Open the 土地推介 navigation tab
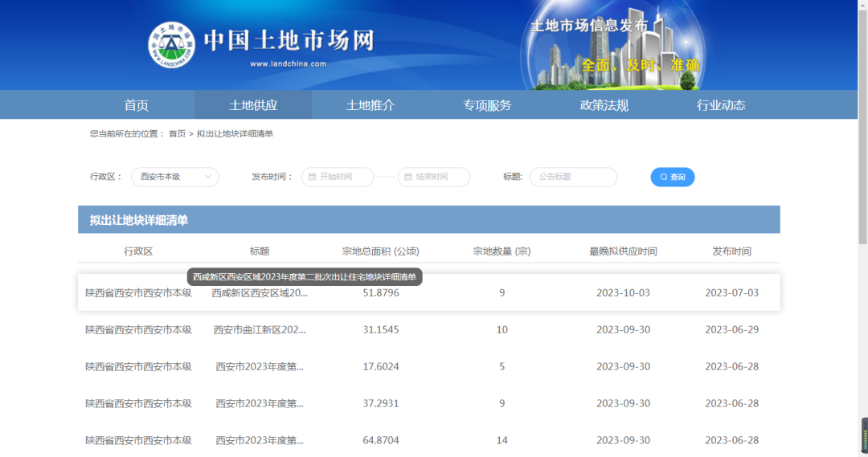This screenshot has width=868, height=457. (x=371, y=105)
